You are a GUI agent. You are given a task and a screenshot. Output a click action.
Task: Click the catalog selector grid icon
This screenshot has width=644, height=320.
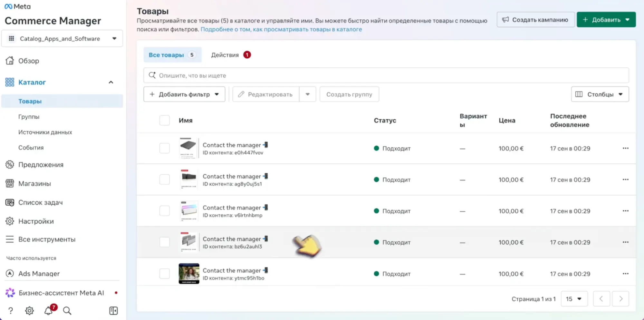(x=12, y=39)
